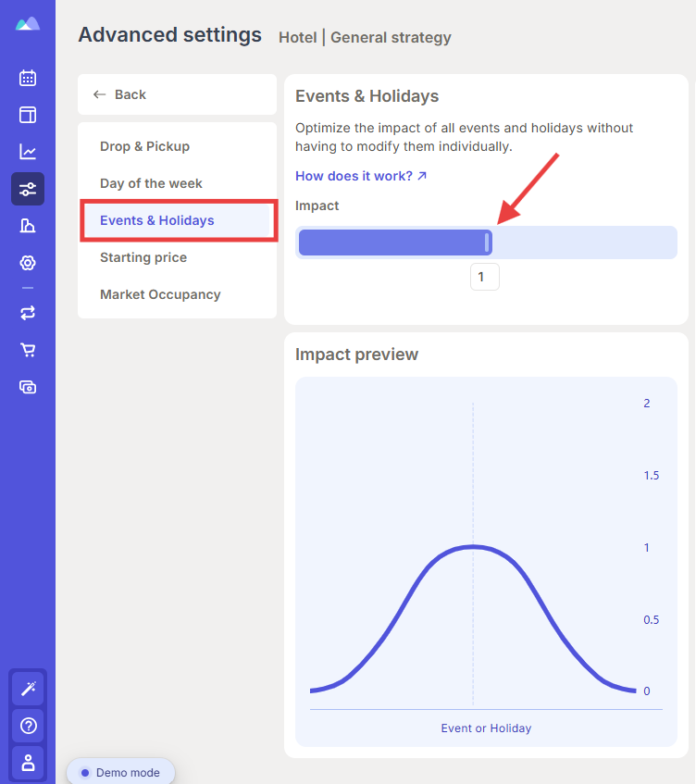The image size is (696, 784).
Task: Open the help question mark icon
Action: coord(28,726)
